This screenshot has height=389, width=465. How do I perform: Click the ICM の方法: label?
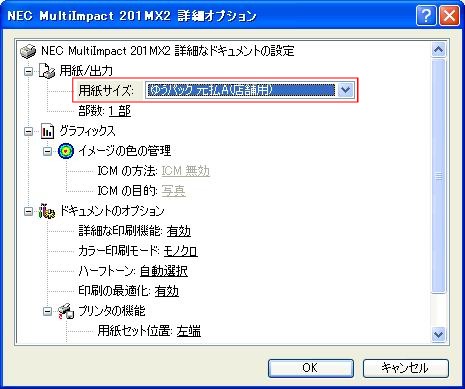(x=128, y=171)
